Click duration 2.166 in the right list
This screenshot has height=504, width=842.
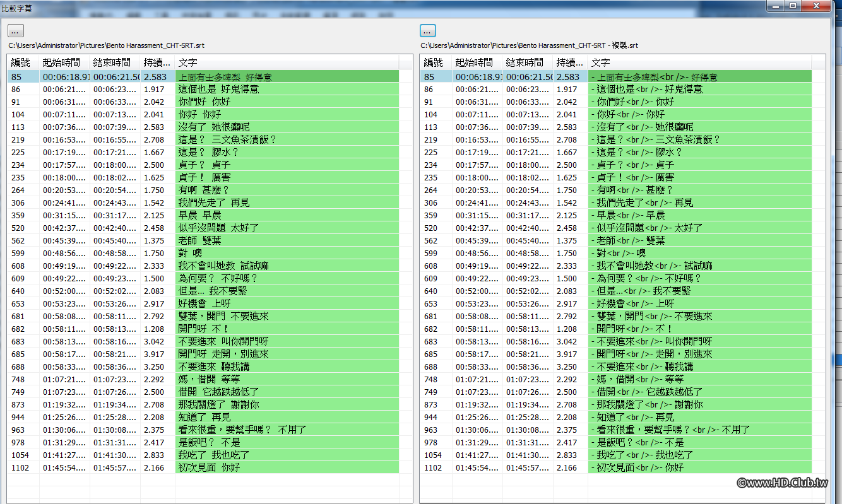[568, 467]
